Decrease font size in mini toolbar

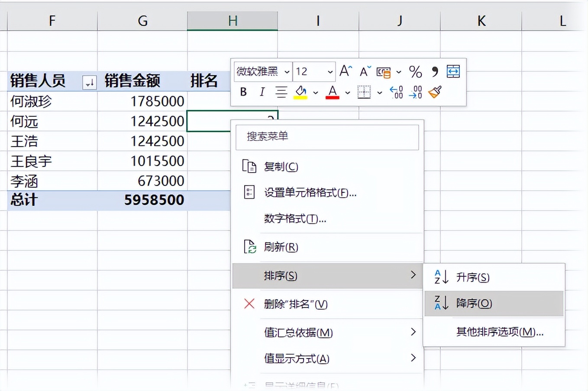[x=365, y=71]
